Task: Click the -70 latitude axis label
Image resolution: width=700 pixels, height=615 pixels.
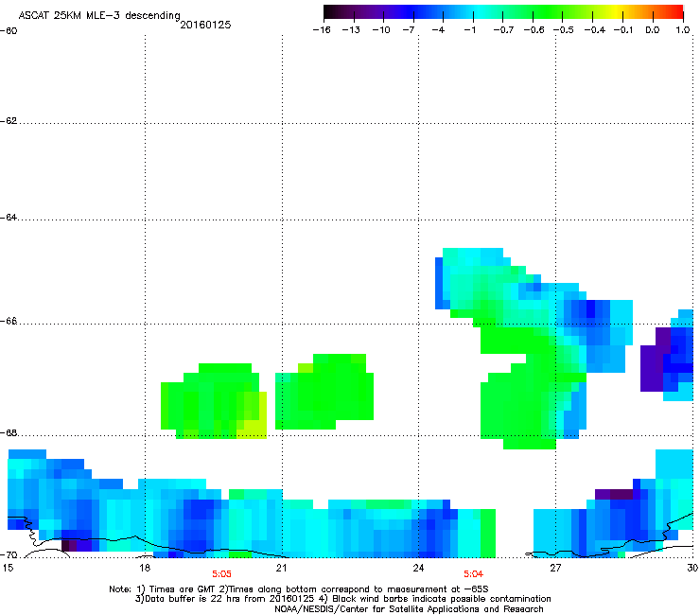Action: point(9,555)
